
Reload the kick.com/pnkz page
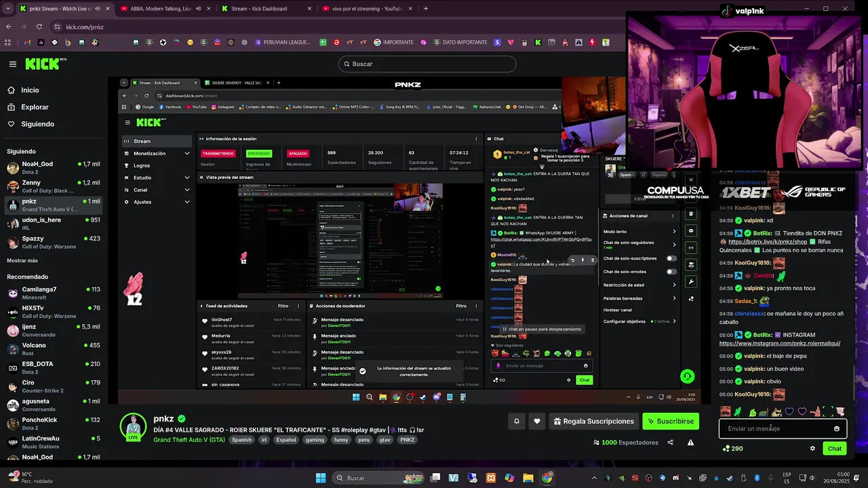[39, 27]
